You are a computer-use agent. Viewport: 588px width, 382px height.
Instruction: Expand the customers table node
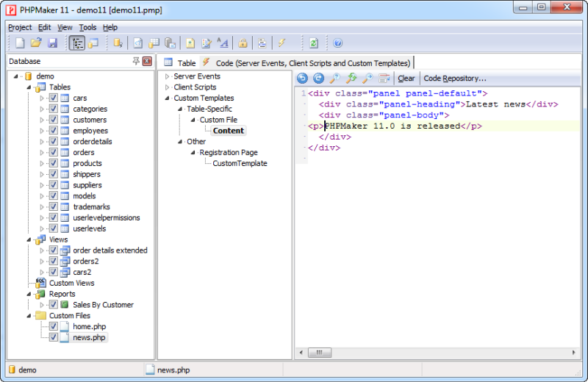click(x=42, y=120)
